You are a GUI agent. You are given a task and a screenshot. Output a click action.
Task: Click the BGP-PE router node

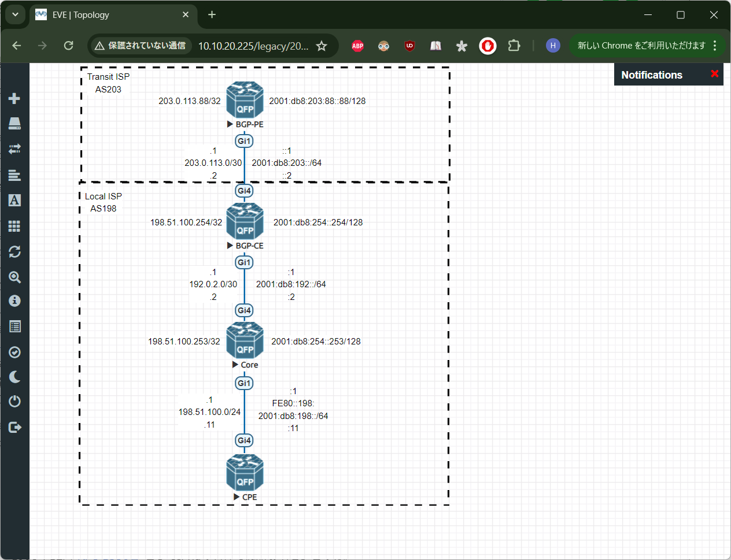click(245, 99)
